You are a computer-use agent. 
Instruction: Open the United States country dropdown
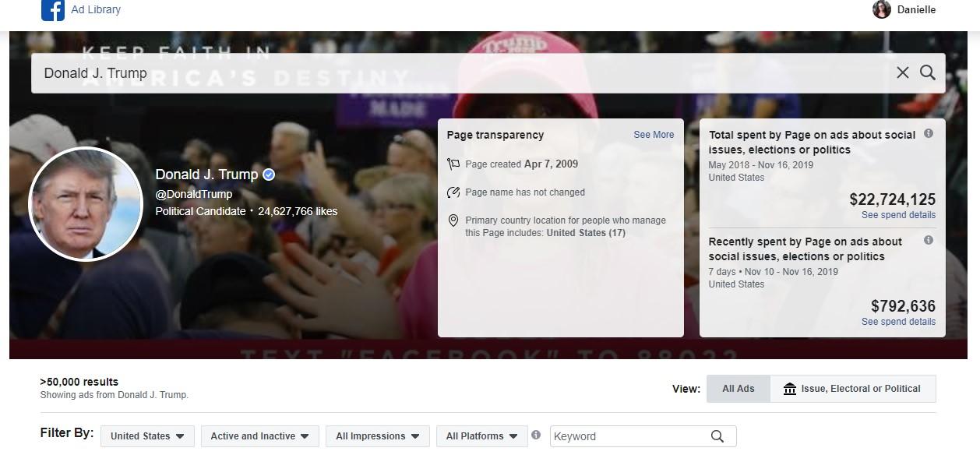147,436
